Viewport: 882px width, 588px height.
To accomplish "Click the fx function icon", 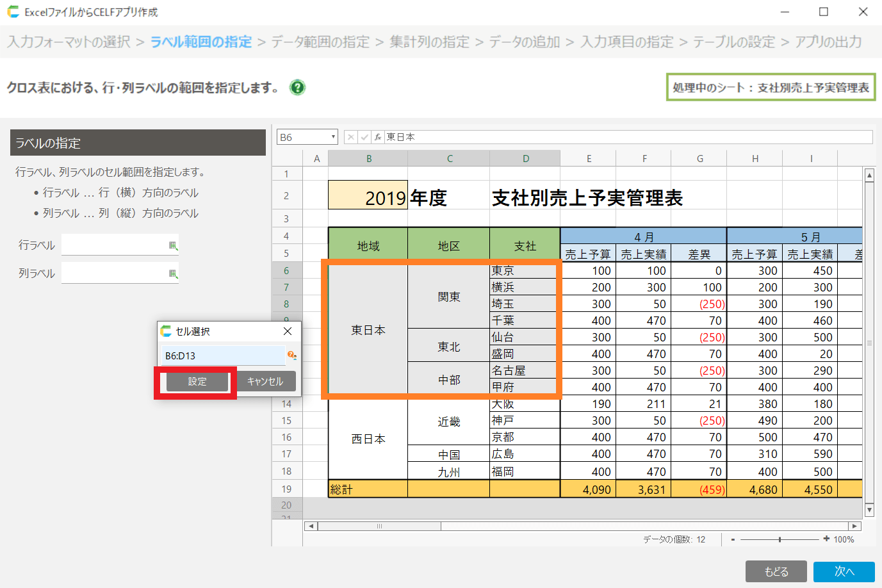I will tap(378, 137).
